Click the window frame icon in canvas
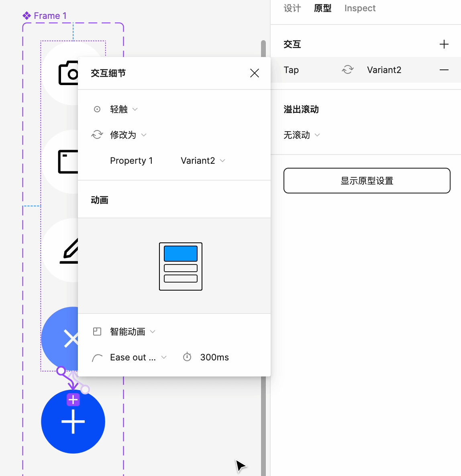461x476 pixels. (x=67, y=162)
